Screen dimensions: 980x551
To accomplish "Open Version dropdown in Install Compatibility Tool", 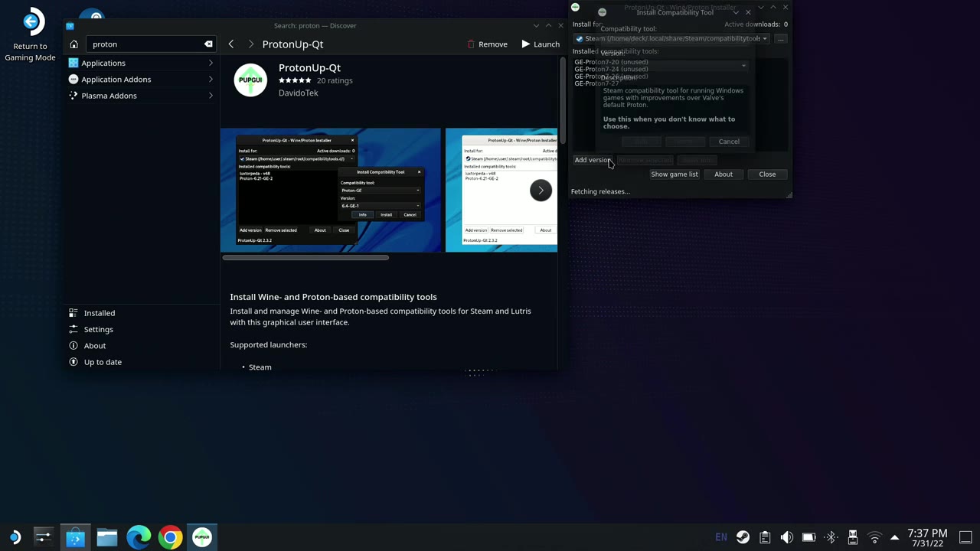I will pyautogui.click(x=673, y=66).
